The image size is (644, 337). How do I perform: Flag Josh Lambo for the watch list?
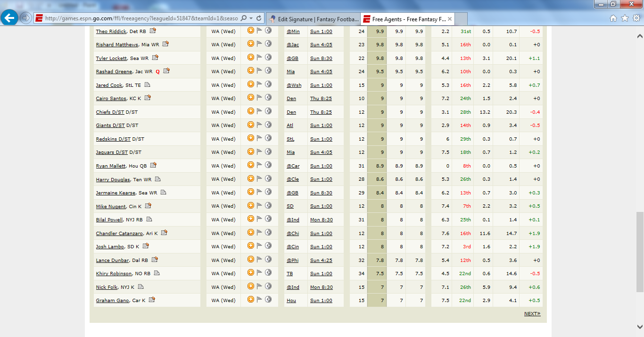pos(259,246)
